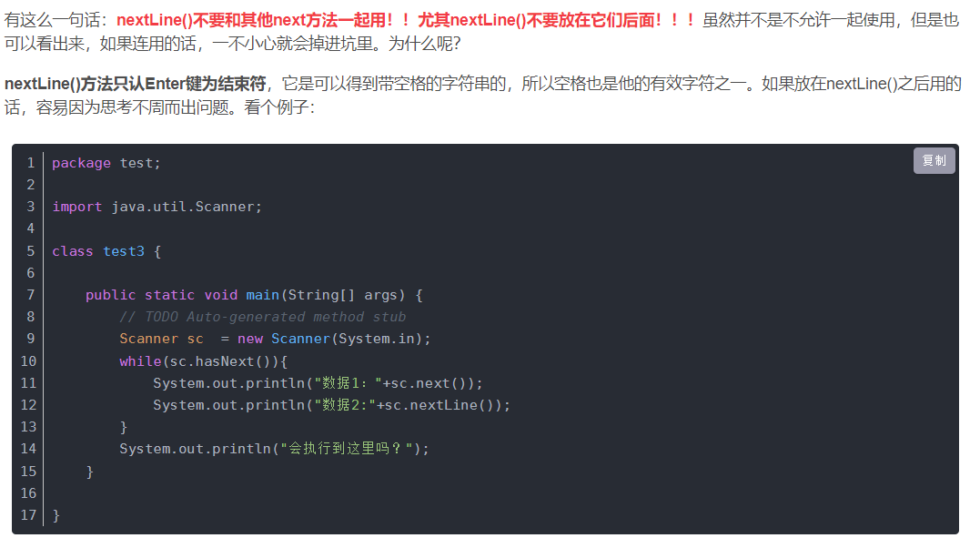The height and width of the screenshot is (538, 980).
Task: Click the 'import java.util.Scanner;' line
Action: pos(157,207)
